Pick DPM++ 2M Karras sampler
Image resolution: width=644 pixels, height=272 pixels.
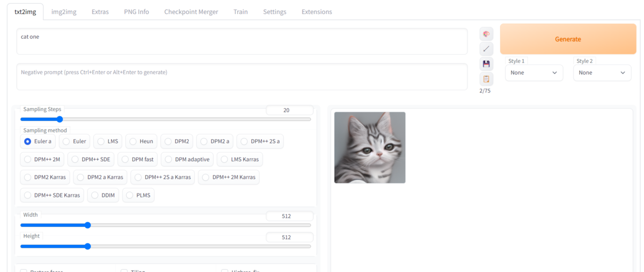click(x=229, y=177)
